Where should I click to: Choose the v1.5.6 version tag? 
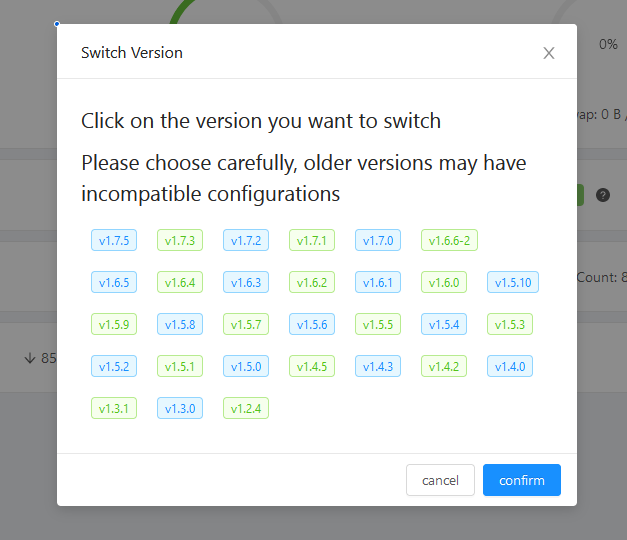(312, 324)
